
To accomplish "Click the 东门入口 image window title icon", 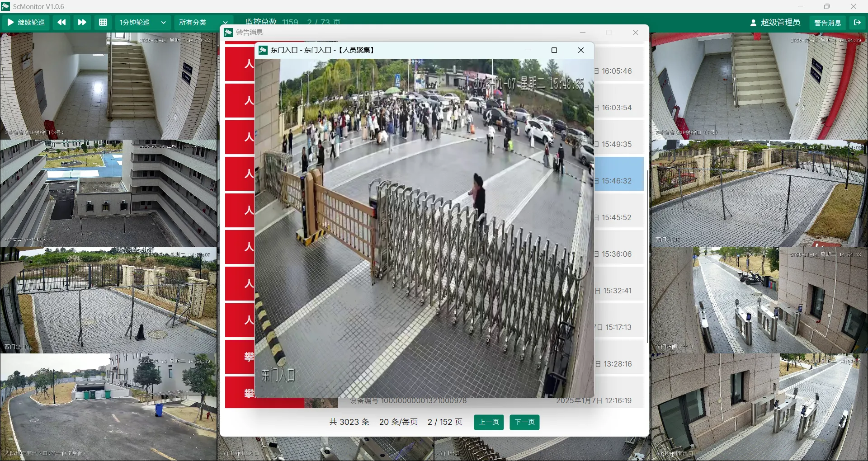I will click(x=263, y=50).
